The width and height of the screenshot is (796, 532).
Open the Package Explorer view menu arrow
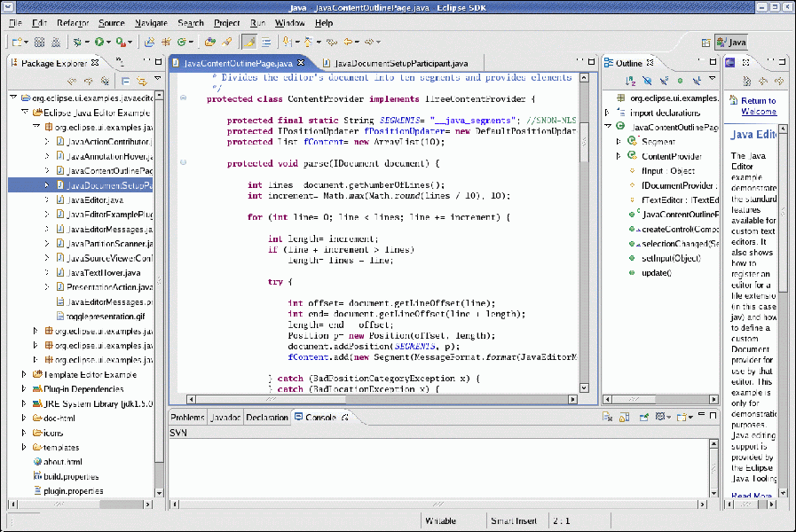click(158, 79)
